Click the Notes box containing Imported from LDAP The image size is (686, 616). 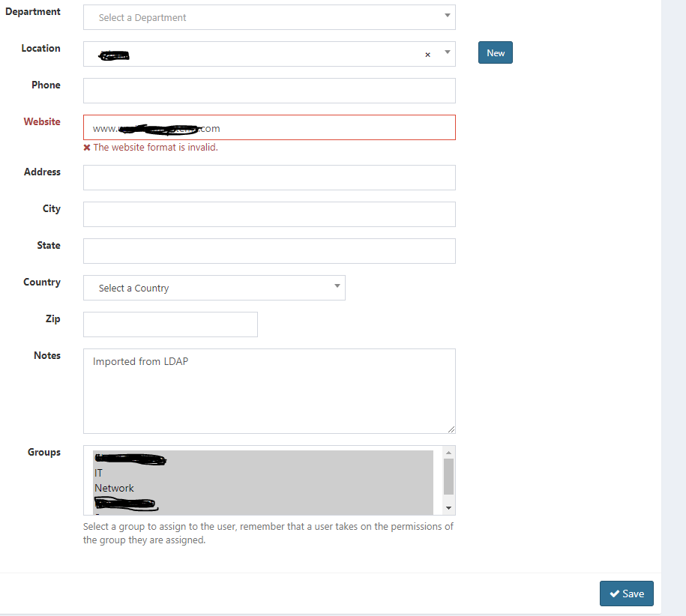click(x=269, y=390)
